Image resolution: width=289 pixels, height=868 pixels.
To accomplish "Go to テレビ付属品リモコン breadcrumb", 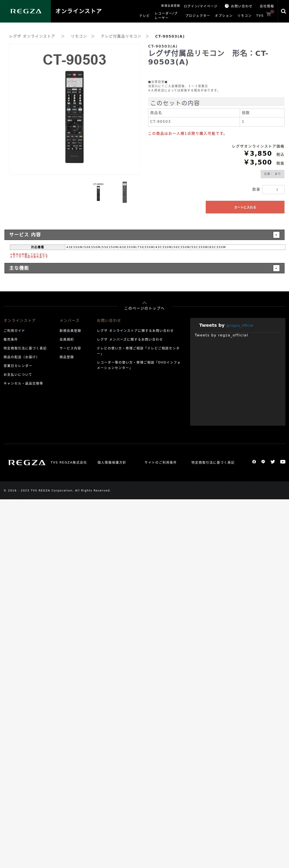I will click(x=121, y=36).
